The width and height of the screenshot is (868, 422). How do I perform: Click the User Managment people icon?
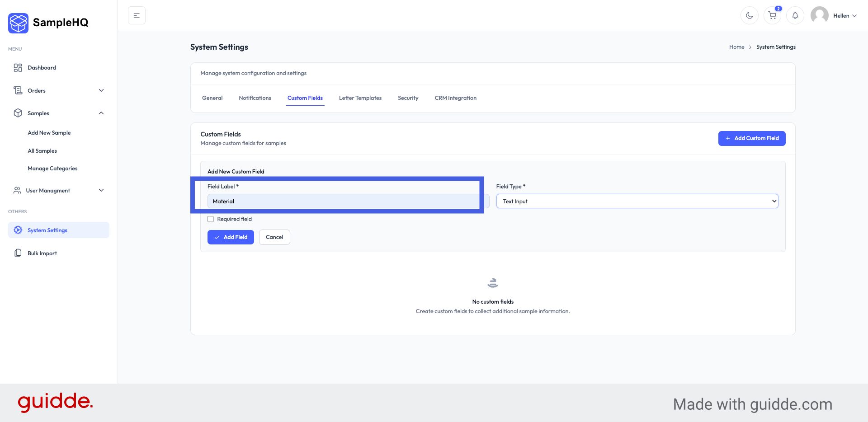point(18,190)
